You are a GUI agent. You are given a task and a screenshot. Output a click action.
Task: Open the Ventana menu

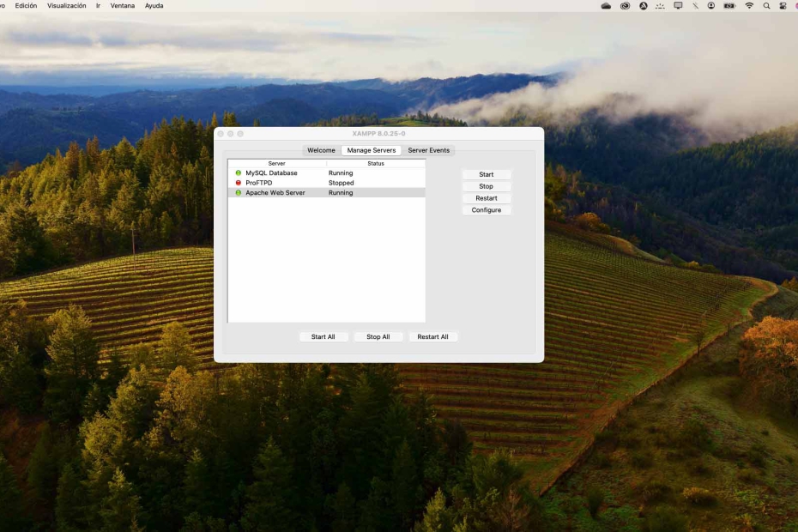(x=123, y=6)
